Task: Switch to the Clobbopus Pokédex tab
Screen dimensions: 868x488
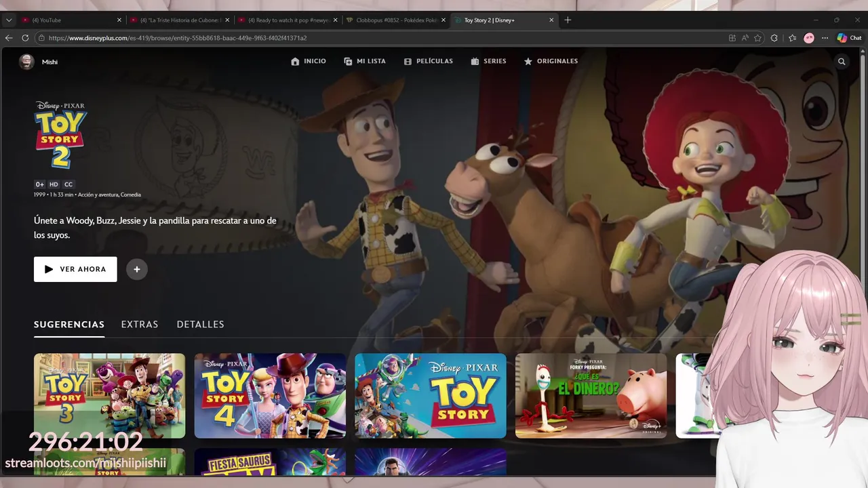Action: click(x=396, y=20)
